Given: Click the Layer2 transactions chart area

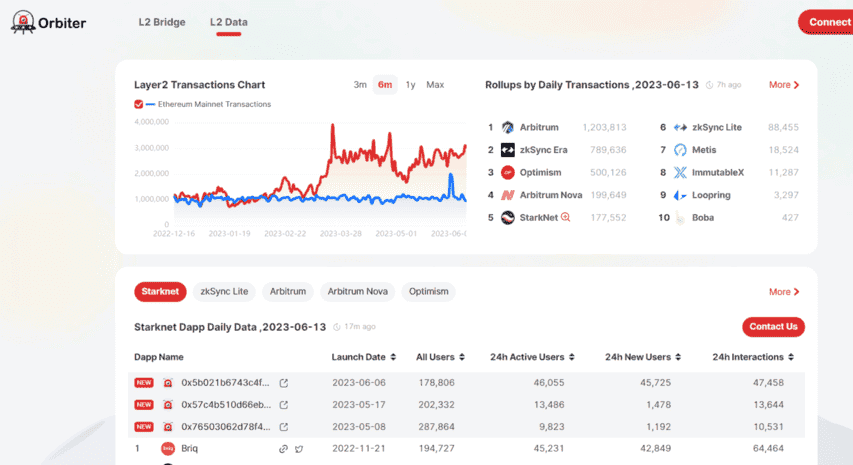Looking at the screenshot, I should [320, 174].
